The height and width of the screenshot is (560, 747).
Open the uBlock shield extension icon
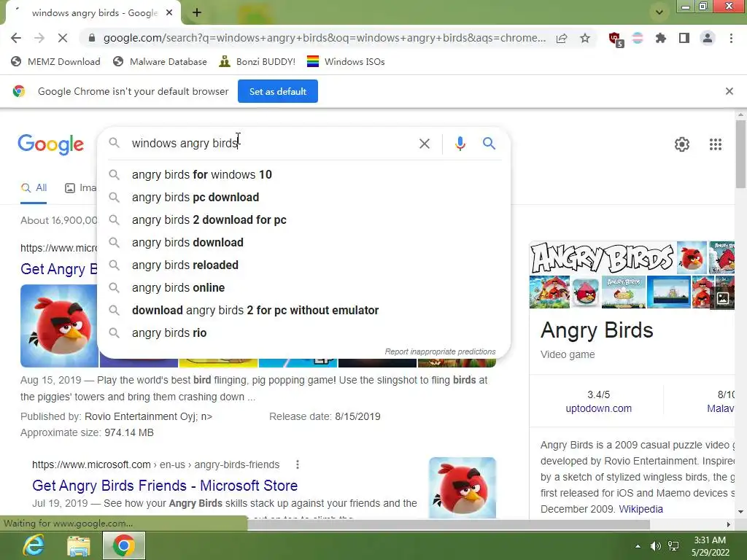pyautogui.click(x=616, y=39)
